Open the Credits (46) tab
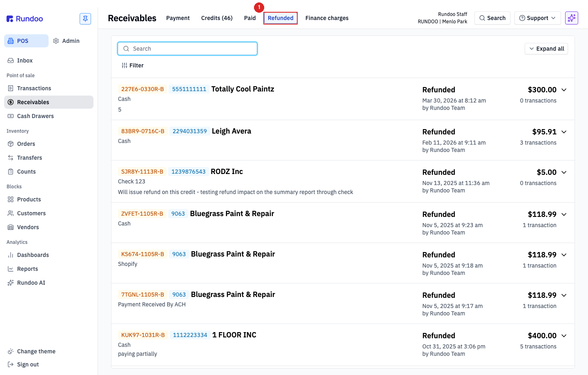Image resolution: width=588 pixels, height=375 pixels. point(217,18)
